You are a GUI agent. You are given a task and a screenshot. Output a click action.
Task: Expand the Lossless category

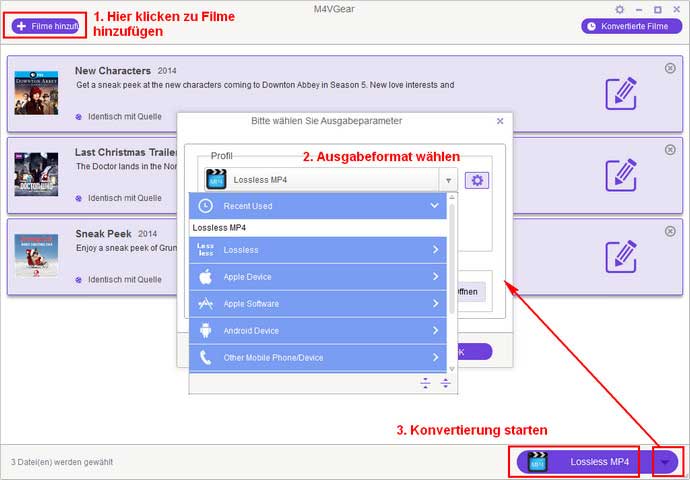coord(318,250)
